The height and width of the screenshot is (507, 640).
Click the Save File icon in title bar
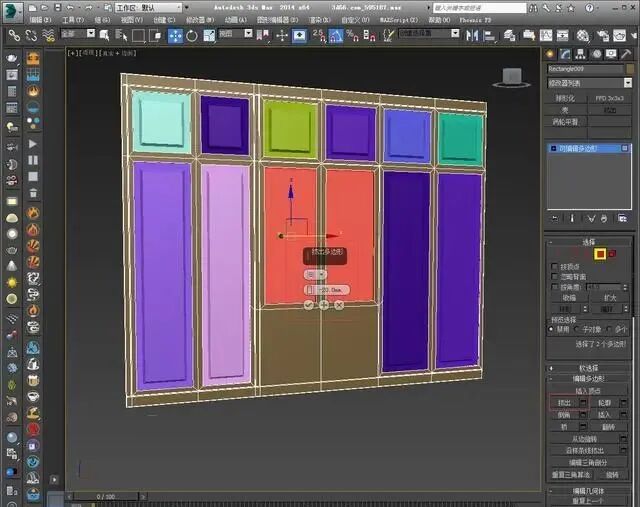[57, 7]
